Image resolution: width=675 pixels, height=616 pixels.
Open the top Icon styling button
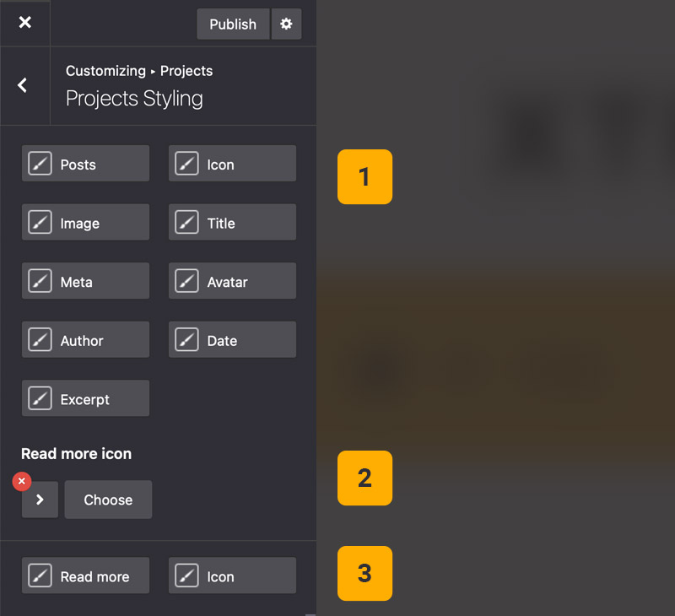pos(232,164)
